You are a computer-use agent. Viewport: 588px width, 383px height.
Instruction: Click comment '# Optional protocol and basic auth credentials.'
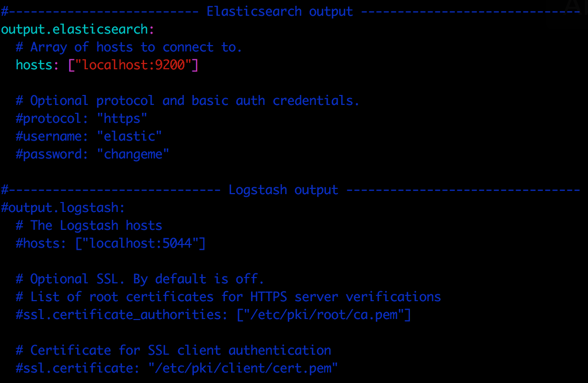(x=188, y=101)
